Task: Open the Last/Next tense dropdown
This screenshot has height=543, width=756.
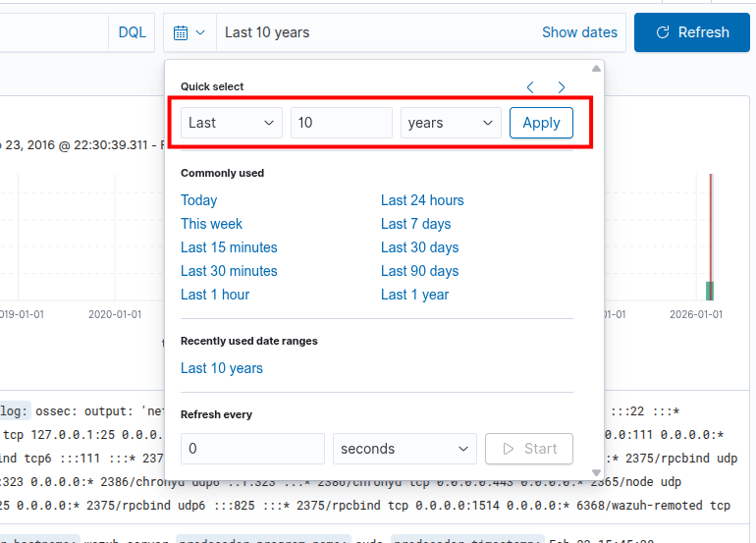Action: click(232, 123)
